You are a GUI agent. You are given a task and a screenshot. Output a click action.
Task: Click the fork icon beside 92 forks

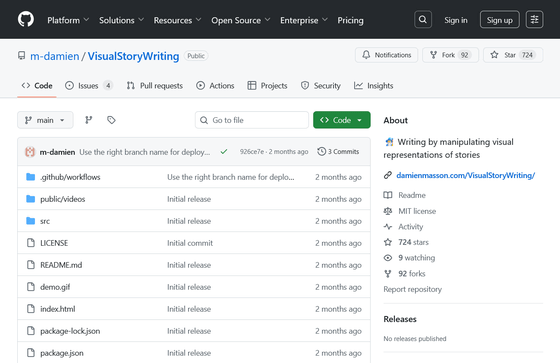pos(388,274)
